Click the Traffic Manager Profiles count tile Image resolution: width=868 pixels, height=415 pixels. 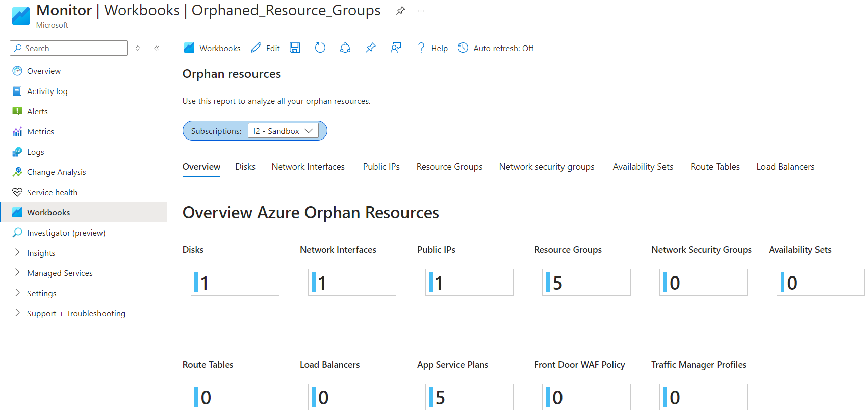coord(703,397)
